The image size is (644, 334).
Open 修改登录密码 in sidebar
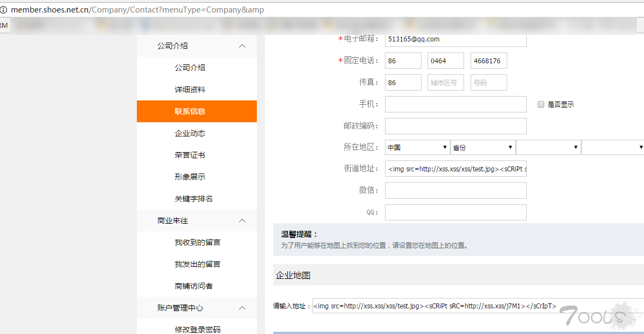tap(197, 330)
